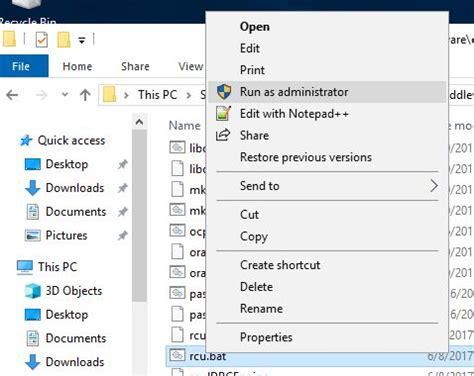The width and height of the screenshot is (474, 376).
Task: Click navigation pane scroll up arrow
Action: [x=139, y=122]
